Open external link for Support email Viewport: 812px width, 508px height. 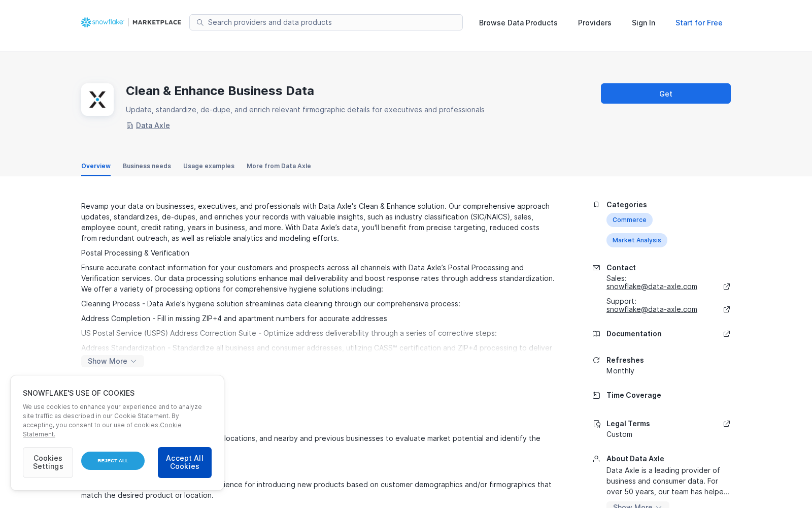pos(727,309)
